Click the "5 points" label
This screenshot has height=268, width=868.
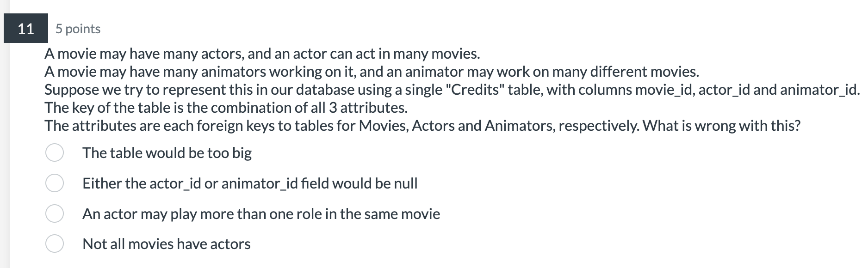(x=77, y=29)
